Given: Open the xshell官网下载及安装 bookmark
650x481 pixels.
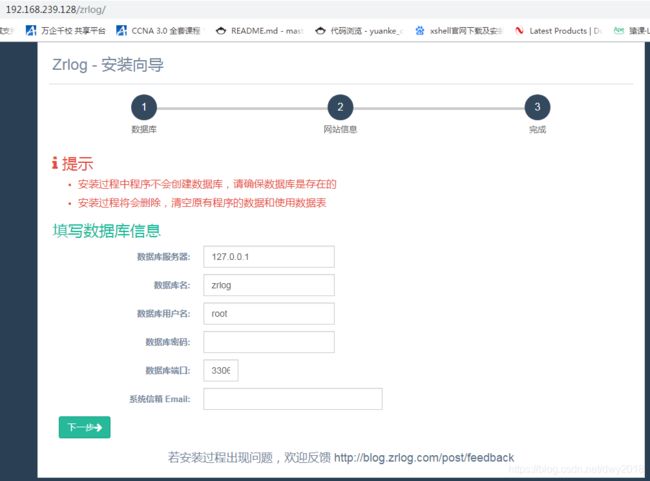Looking at the screenshot, I should point(458,31).
